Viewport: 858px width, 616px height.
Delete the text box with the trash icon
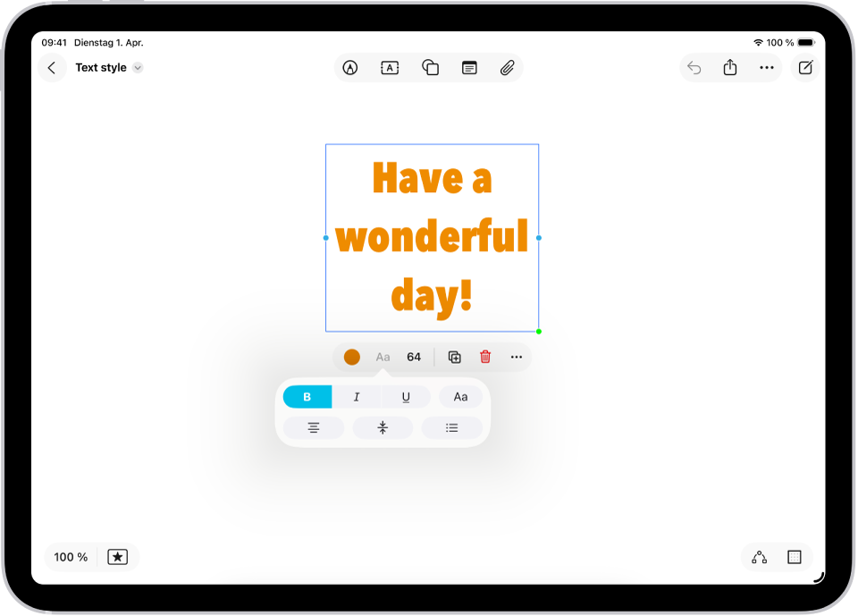[485, 357]
